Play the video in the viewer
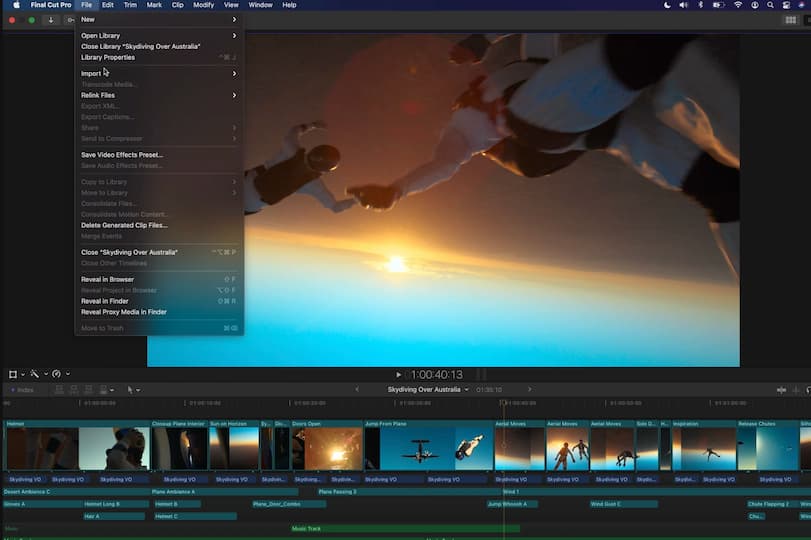This screenshot has width=811, height=540. point(398,375)
